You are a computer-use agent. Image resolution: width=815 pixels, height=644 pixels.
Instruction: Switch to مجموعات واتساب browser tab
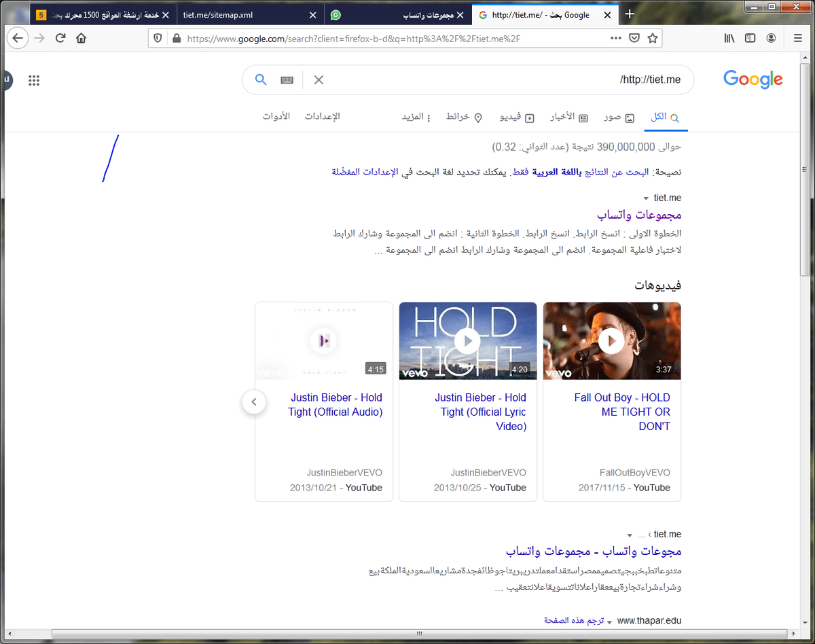point(397,15)
